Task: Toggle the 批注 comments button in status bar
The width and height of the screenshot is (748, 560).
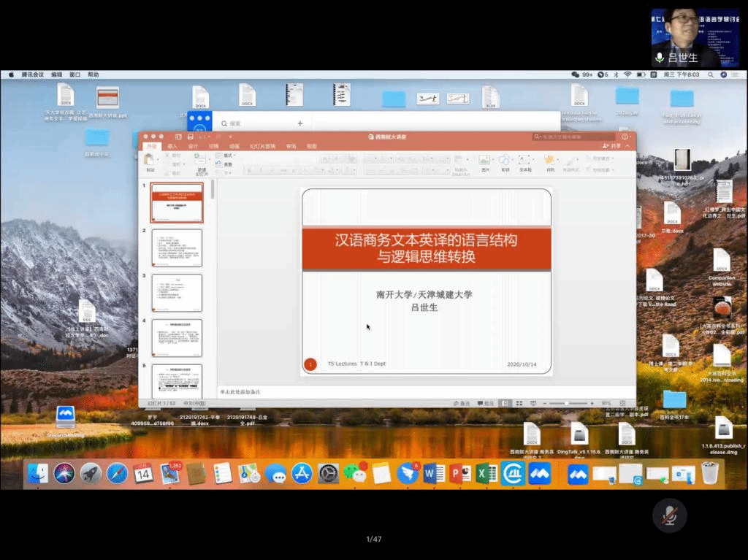Action: click(x=486, y=404)
